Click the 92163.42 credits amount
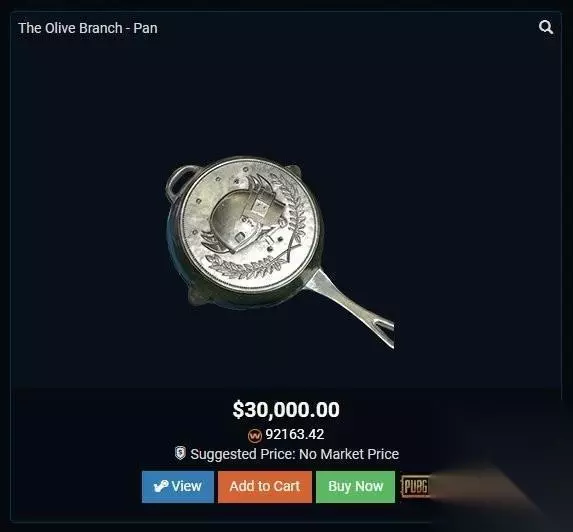 (x=295, y=434)
